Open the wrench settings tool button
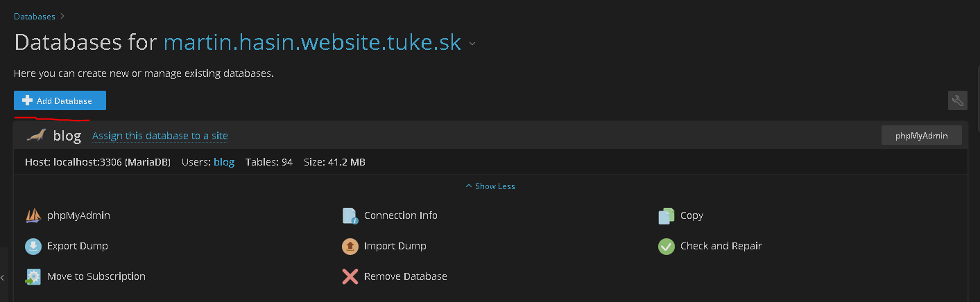980x302 pixels. (957, 100)
